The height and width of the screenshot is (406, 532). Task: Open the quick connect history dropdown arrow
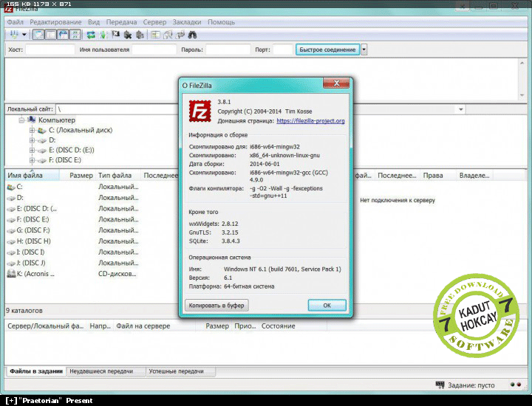tap(364, 49)
